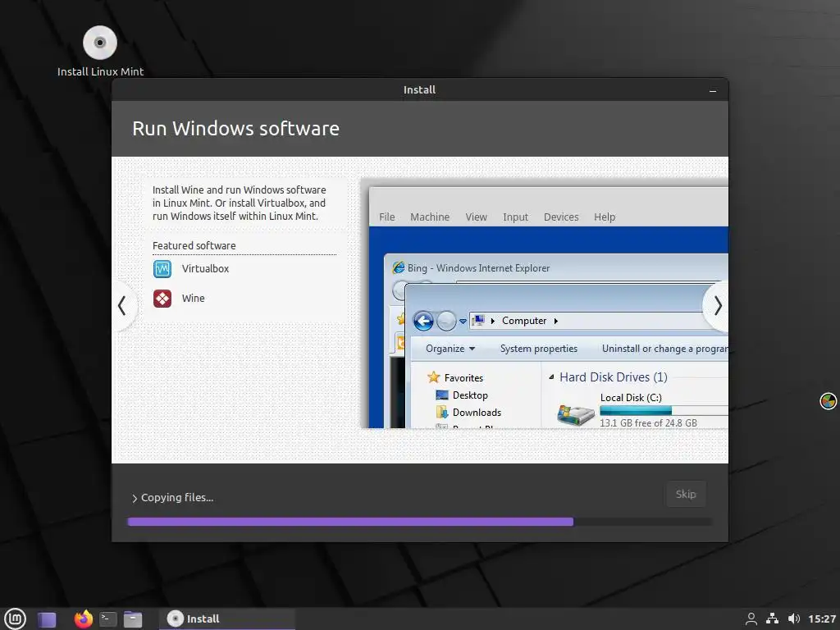The height and width of the screenshot is (630, 840).
Task: Click Uninstall or change a program
Action: tap(664, 349)
